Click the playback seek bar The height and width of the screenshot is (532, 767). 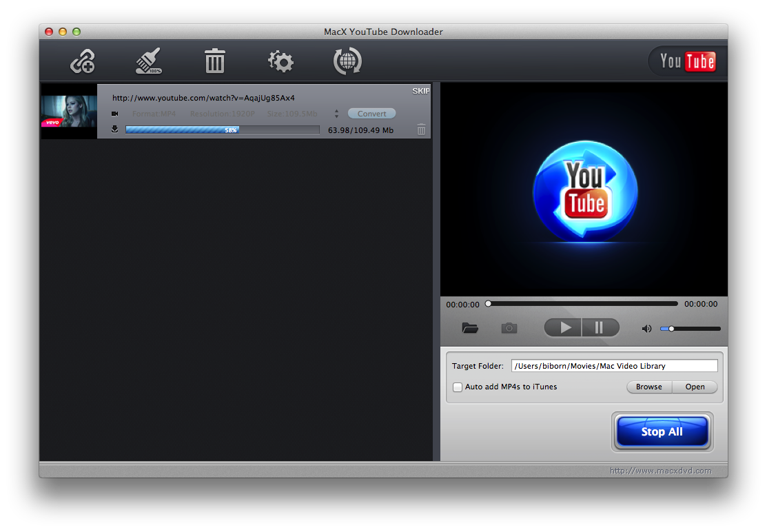click(x=582, y=304)
